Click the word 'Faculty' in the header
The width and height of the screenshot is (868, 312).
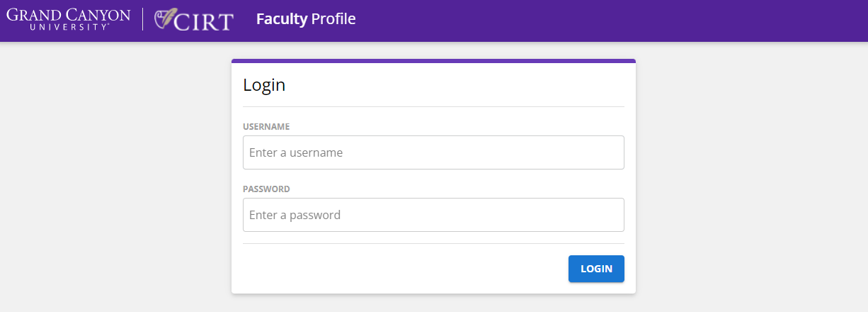pyautogui.click(x=282, y=19)
